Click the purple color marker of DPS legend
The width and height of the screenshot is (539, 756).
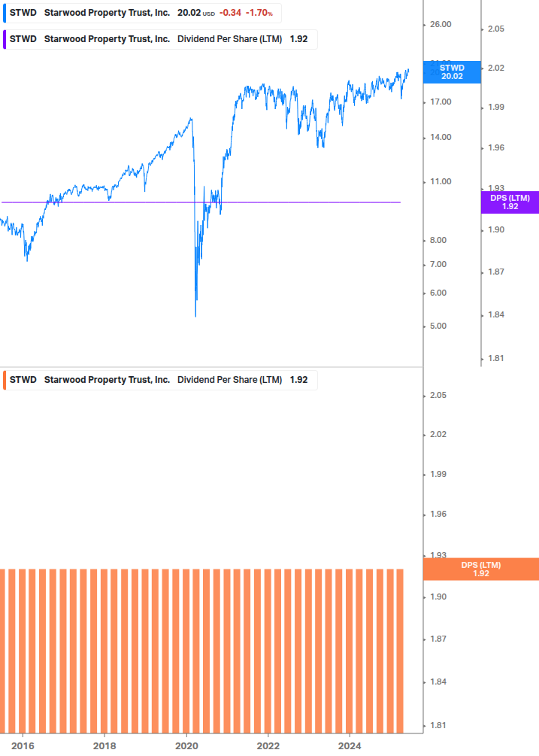tap(5, 40)
